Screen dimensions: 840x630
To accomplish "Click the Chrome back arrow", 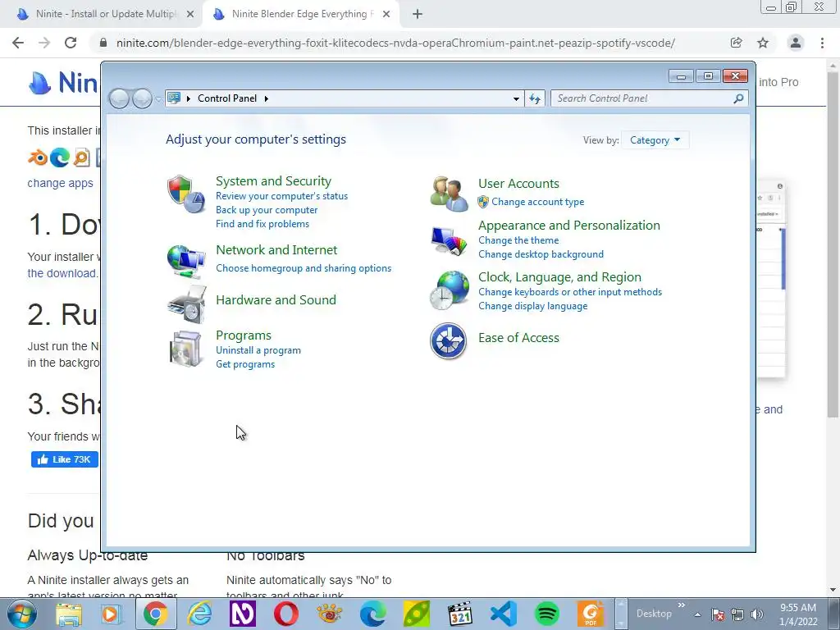I will click(18, 43).
